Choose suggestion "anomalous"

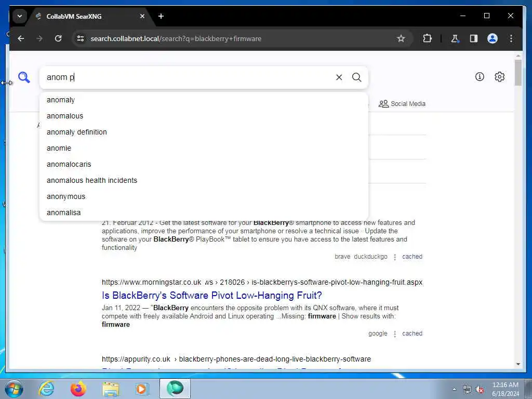coord(204,116)
